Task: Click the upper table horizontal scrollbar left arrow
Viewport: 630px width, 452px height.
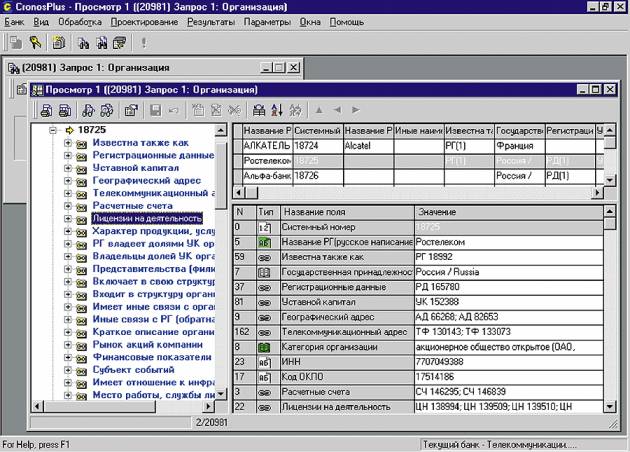Action: coord(239,193)
